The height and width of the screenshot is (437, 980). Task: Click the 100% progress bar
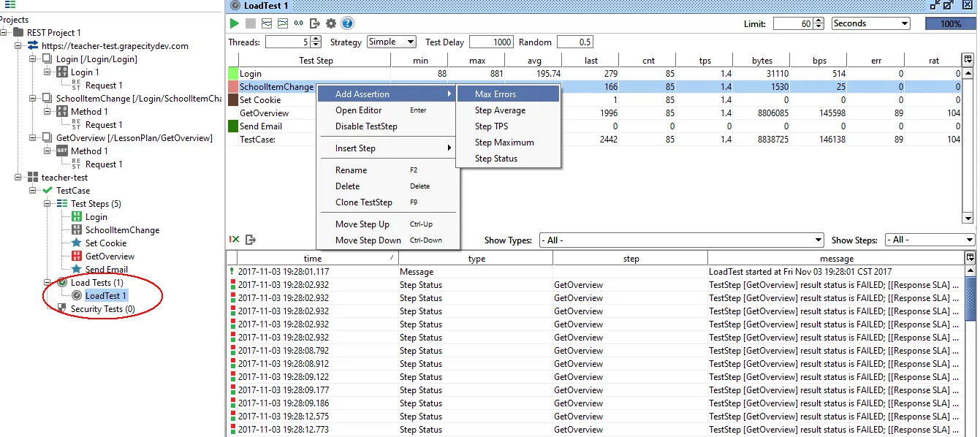tap(950, 23)
